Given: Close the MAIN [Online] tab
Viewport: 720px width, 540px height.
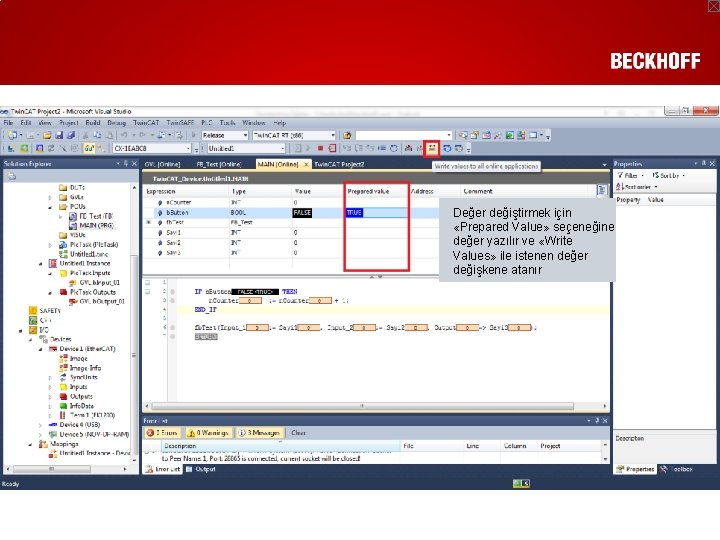Looking at the screenshot, I should (x=306, y=164).
